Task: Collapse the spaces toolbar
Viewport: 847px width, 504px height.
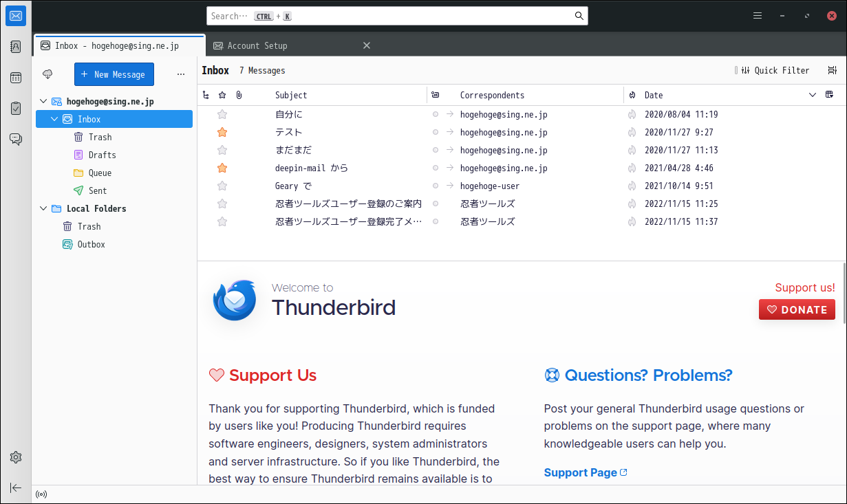Action: click(x=16, y=487)
